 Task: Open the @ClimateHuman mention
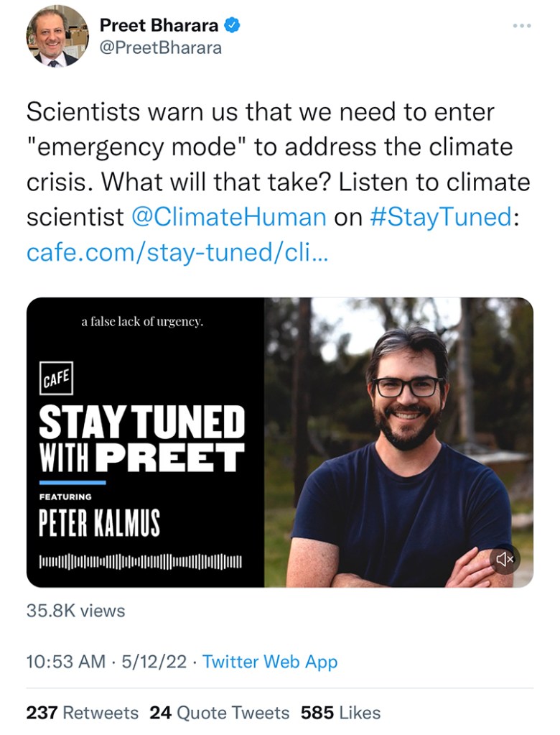[x=230, y=216]
